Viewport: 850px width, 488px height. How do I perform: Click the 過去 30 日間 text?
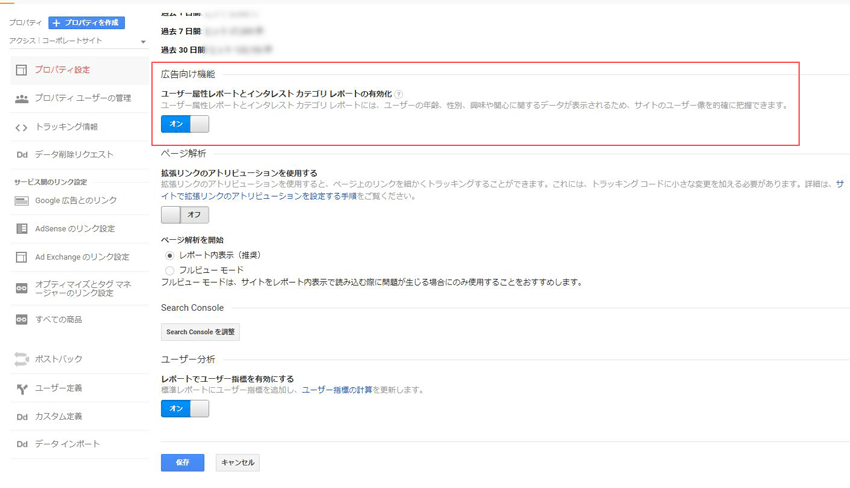tap(183, 50)
